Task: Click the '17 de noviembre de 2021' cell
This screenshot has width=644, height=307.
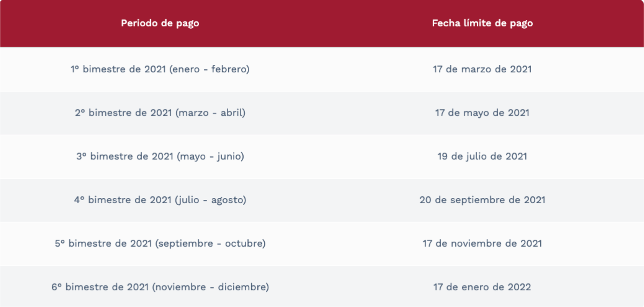Action: pos(482,243)
